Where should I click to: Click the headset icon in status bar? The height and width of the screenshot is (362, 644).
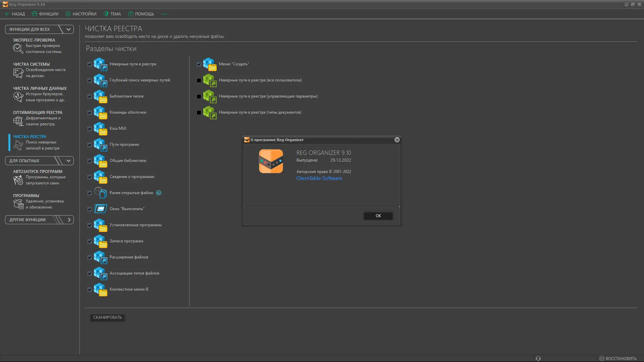click(x=538, y=358)
